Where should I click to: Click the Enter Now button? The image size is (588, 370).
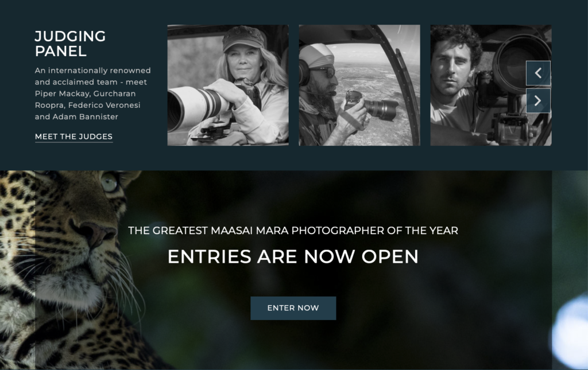tap(293, 308)
